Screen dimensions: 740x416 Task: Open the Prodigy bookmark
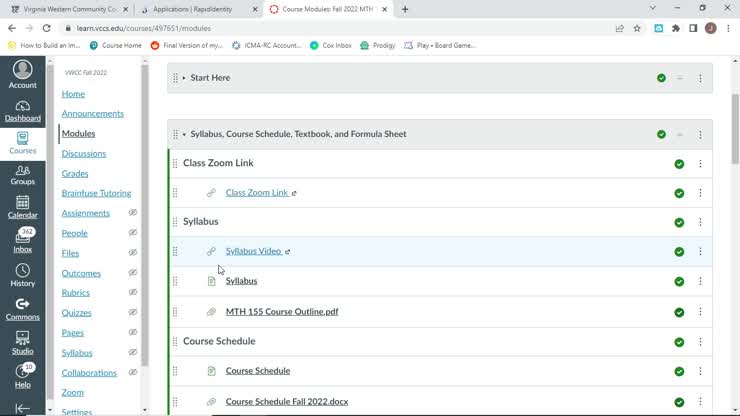coord(378,45)
